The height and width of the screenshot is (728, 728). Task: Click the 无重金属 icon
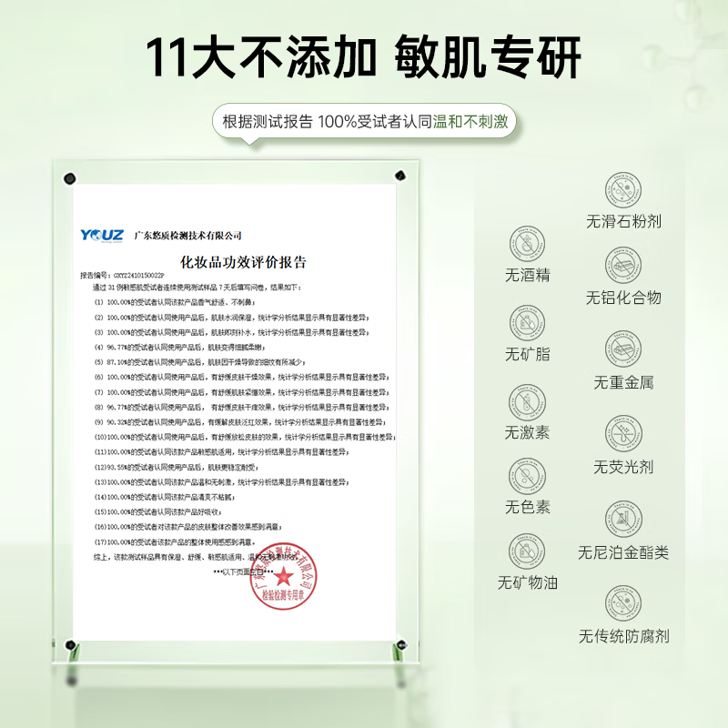pos(624,350)
